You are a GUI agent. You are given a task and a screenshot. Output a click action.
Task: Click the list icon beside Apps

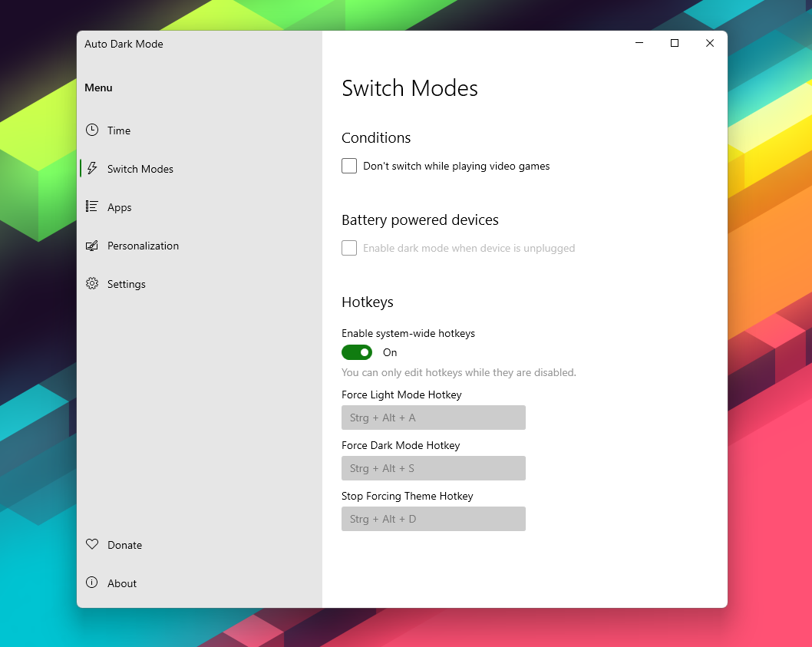(x=91, y=206)
